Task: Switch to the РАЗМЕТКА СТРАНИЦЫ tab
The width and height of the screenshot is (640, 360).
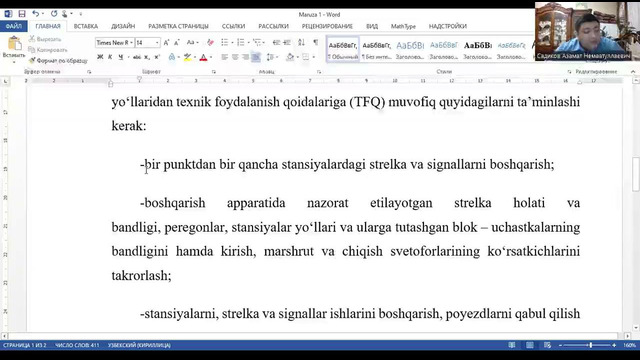Action: [x=178, y=26]
